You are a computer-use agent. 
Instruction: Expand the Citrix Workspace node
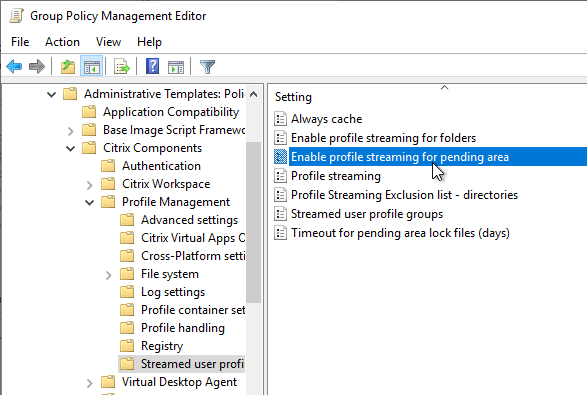[x=89, y=185]
